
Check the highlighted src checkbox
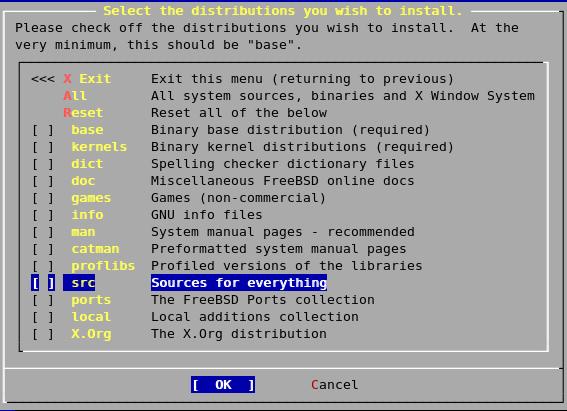[x=43, y=283]
